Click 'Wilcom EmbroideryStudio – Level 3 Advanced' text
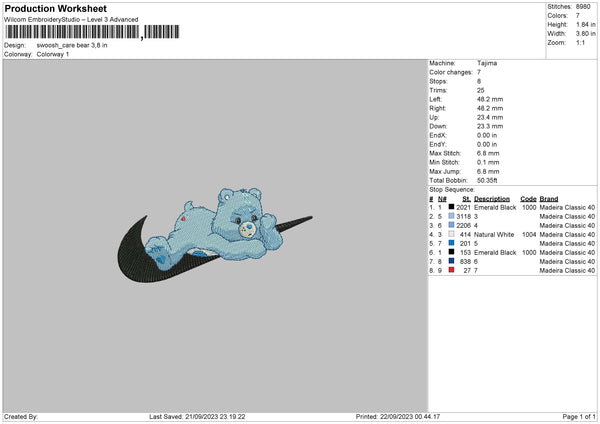Viewport: 600px width, 424px height. [71, 20]
